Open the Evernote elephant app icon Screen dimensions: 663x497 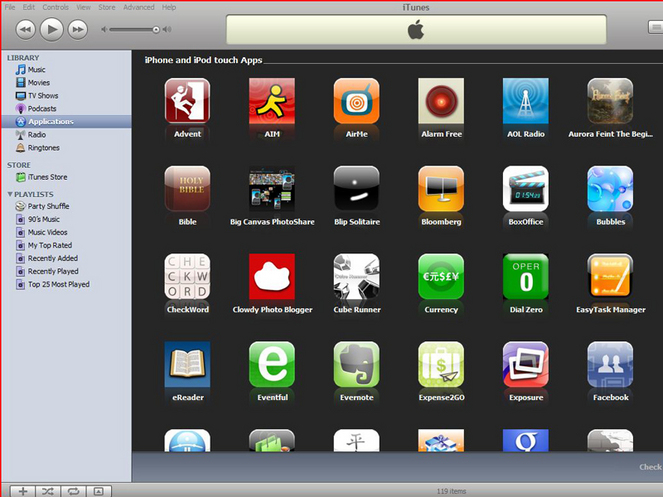coord(356,365)
